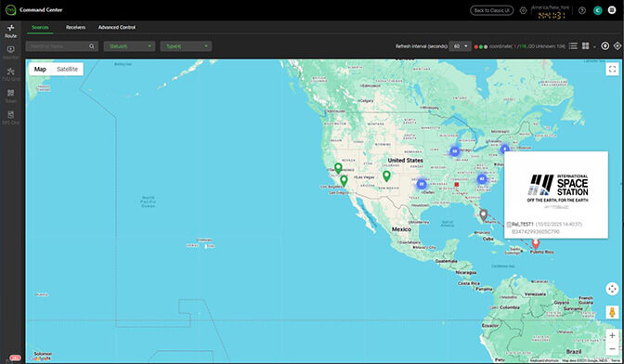The width and height of the screenshot is (624, 364).
Task: Open the Type filter dropdown
Action: pyautogui.click(x=186, y=46)
